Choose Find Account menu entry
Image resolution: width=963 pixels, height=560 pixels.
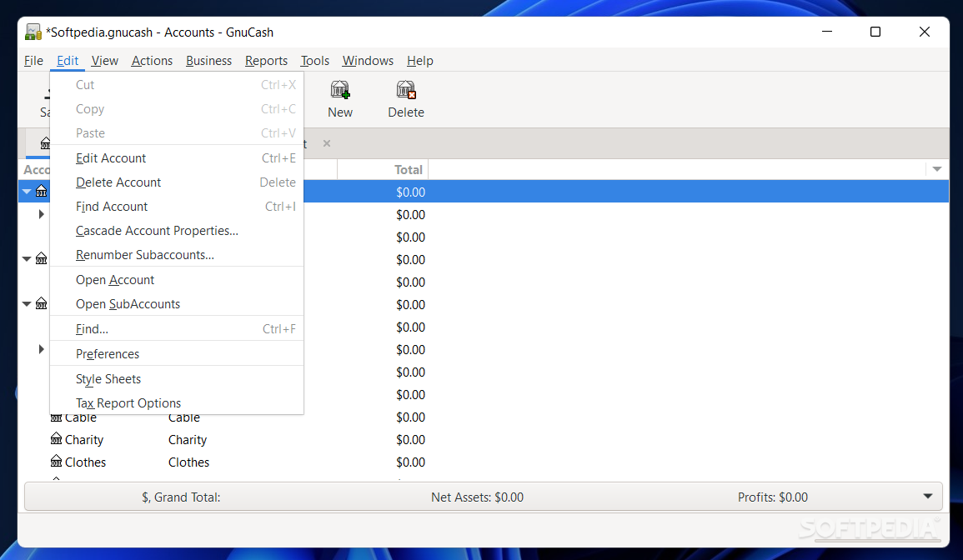(177, 207)
